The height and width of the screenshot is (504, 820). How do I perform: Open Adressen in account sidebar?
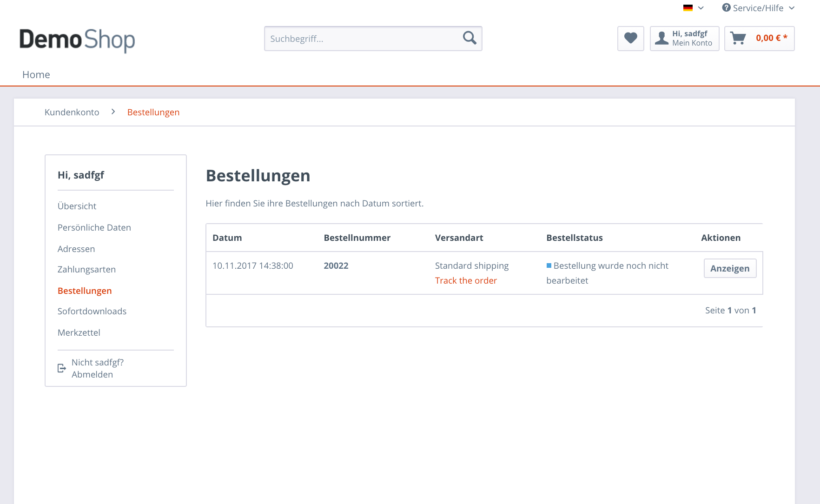click(x=76, y=249)
